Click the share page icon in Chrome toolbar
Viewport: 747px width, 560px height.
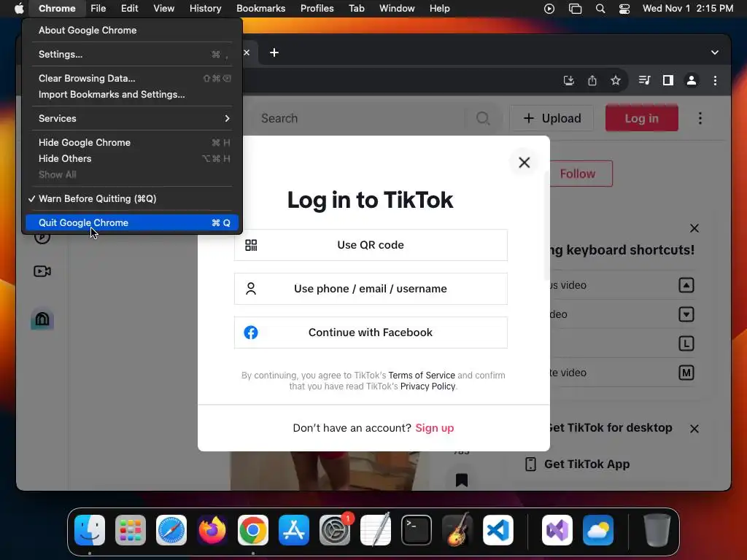point(592,80)
